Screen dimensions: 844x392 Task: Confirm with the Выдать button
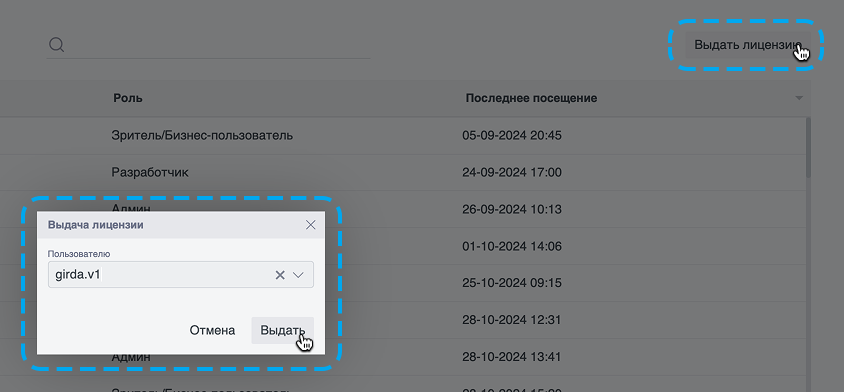283,330
